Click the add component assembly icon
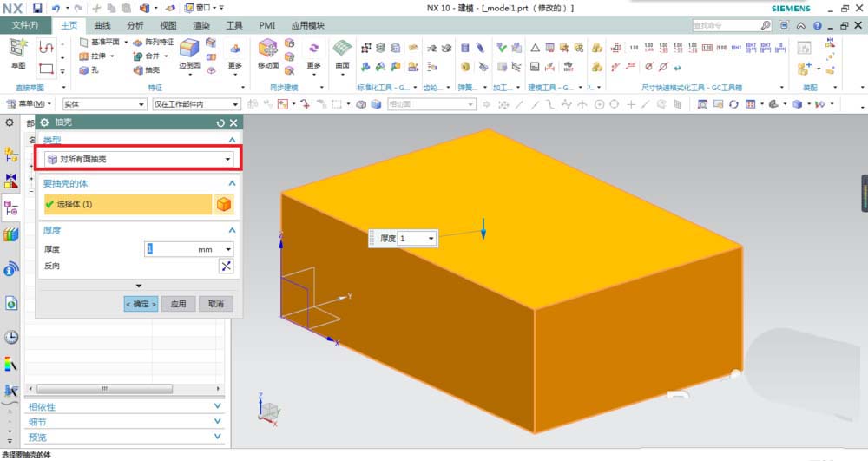 [804, 69]
